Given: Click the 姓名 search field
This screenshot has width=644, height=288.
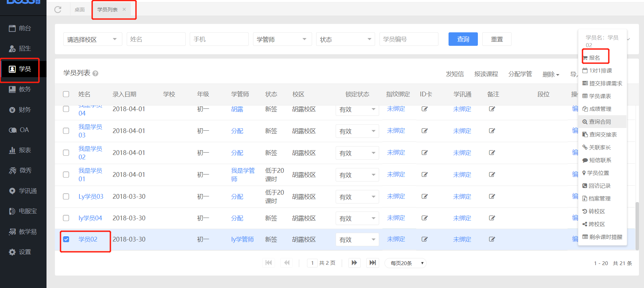Looking at the screenshot, I should tap(156, 39).
